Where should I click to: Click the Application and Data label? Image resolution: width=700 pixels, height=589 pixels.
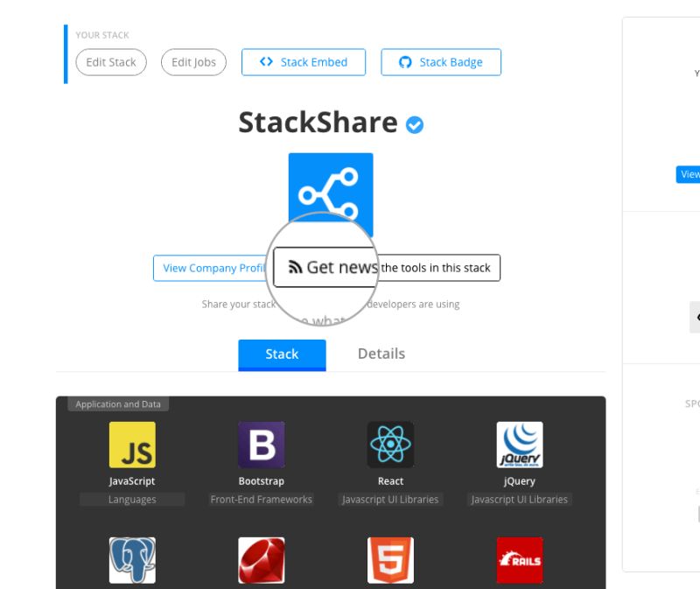click(118, 403)
